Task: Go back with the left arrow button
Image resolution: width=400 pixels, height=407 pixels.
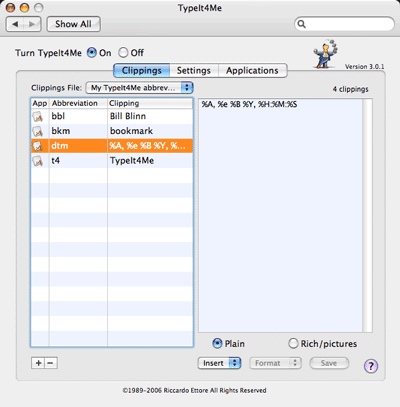Action: tap(15, 24)
